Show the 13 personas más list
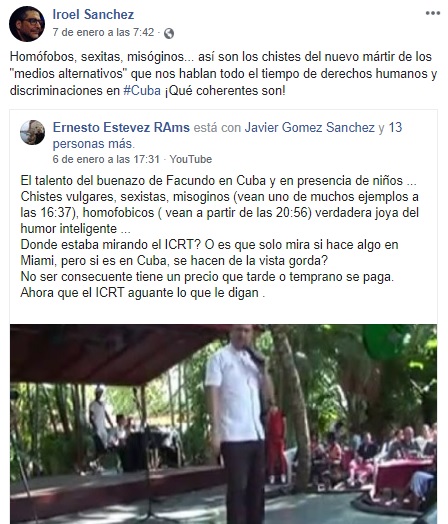Screen dimensions: 448x524 point(227,135)
